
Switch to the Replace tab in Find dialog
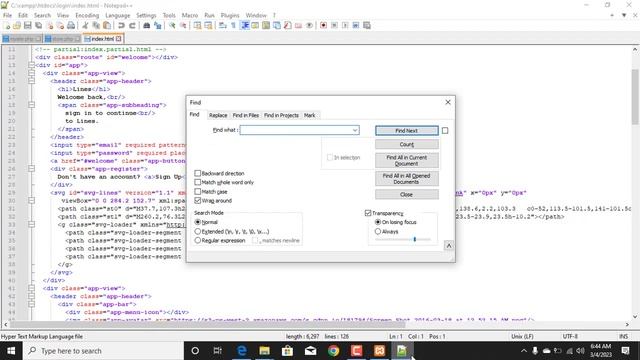pos(218,116)
